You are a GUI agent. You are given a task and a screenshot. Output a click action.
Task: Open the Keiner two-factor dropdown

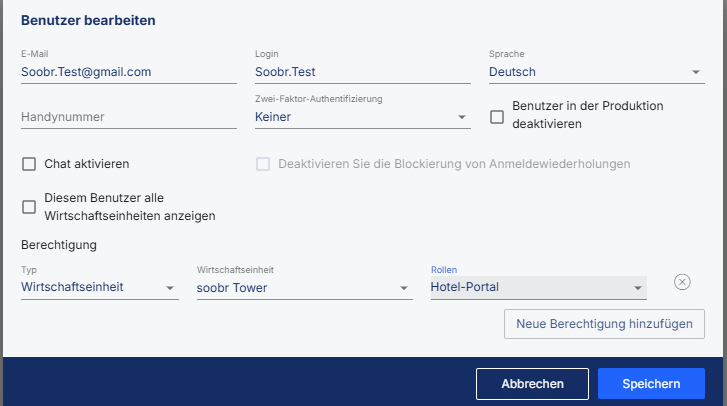(x=363, y=117)
